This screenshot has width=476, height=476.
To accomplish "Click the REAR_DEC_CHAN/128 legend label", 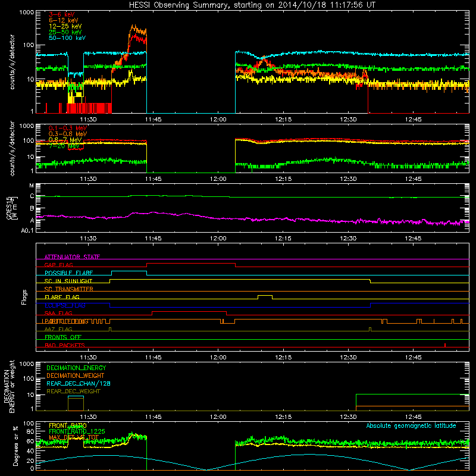I will tap(79, 383).
